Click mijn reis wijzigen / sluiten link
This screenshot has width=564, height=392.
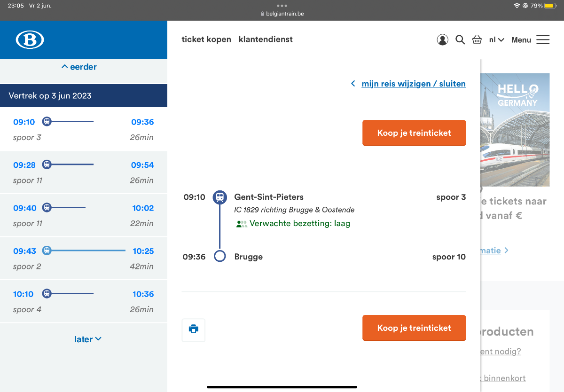tap(413, 84)
